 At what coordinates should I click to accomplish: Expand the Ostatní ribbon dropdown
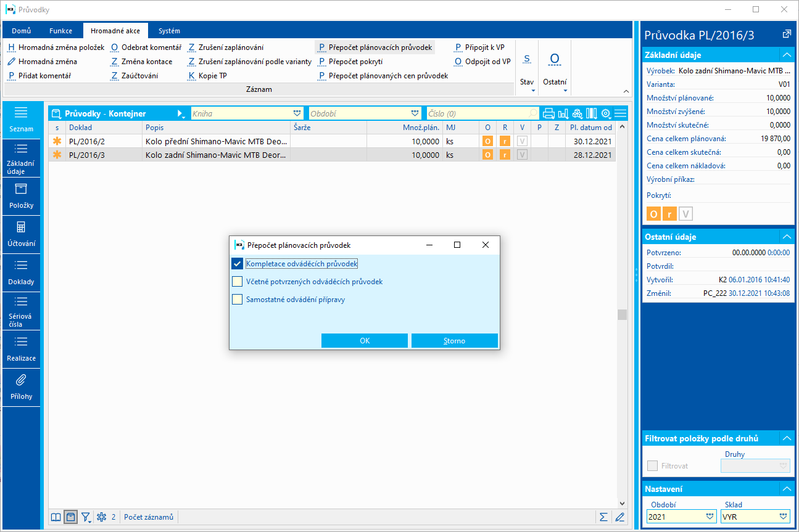566,91
